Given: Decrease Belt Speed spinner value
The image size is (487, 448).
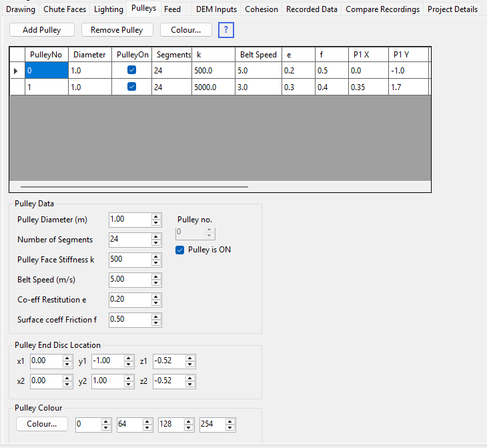Looking at the screenshot, I should (156, 283).
